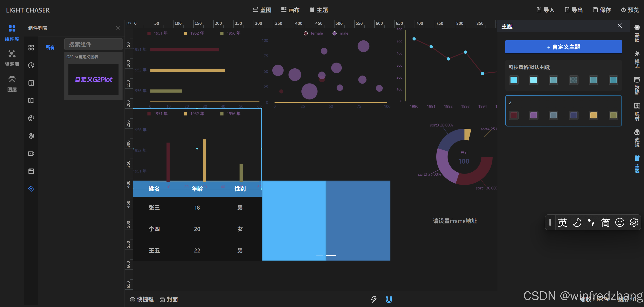Switch IME language with 英 button
The image size is (644, 307).
[x=563, y=222]
